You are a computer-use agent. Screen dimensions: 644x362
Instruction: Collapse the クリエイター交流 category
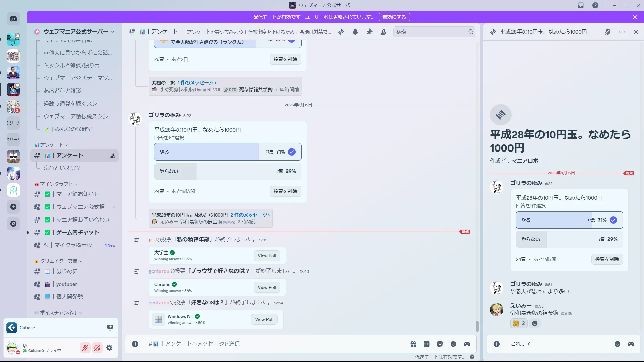(x=59, y=261)
